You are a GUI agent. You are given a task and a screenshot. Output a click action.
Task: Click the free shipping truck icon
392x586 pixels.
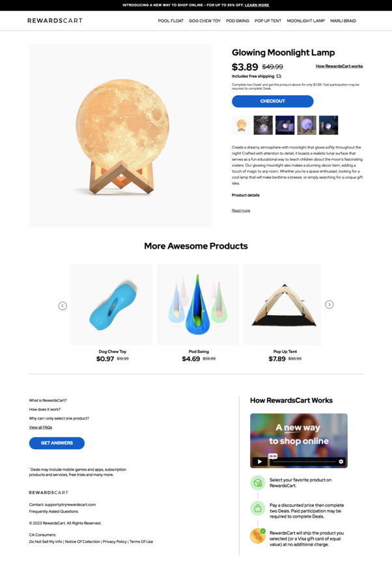[279, 76]
